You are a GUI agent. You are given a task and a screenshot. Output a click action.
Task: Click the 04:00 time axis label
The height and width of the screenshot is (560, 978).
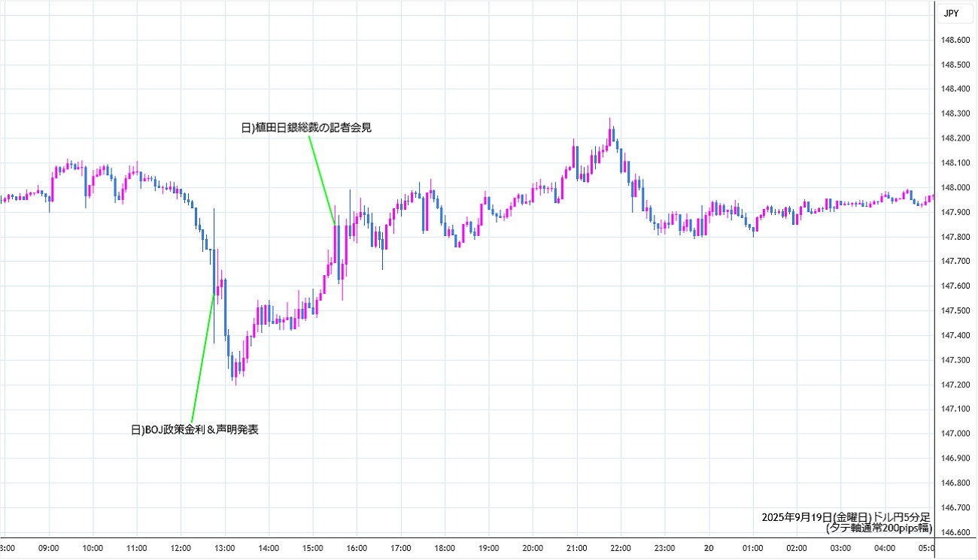coord(885,548)
